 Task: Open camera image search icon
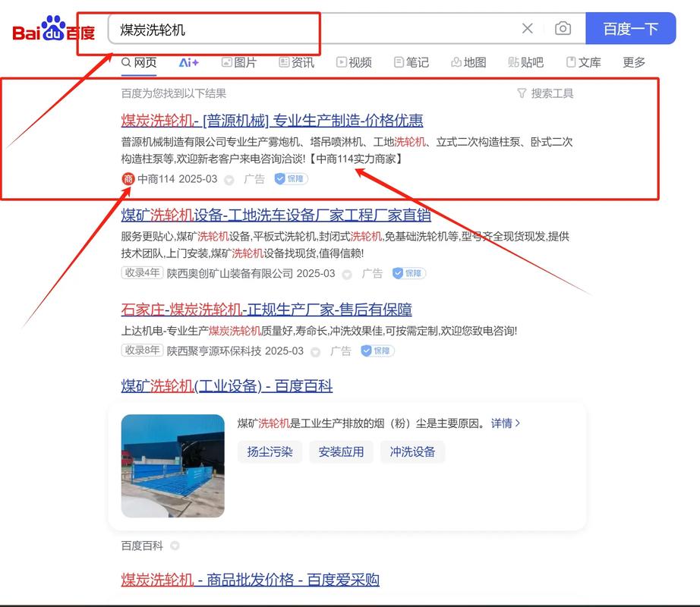pos(563,29)
